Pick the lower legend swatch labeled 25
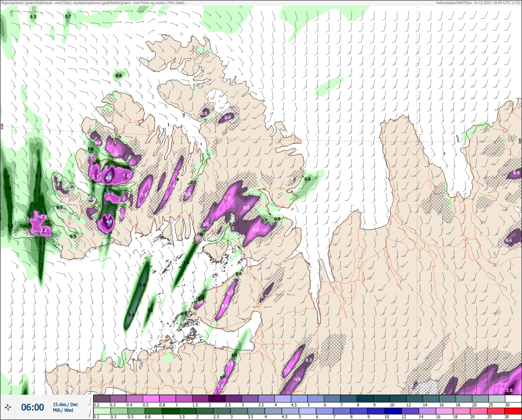522x420 pixels. click(x=497, y=411)
